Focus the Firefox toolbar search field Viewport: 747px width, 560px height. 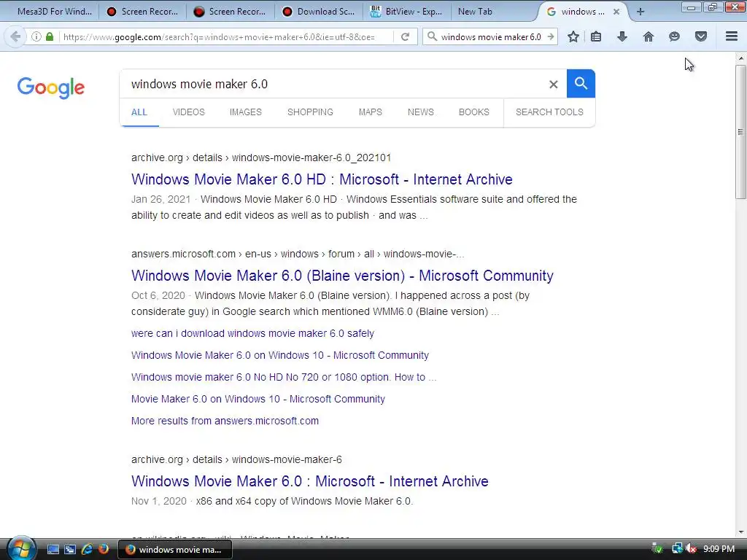pos(491,36)
